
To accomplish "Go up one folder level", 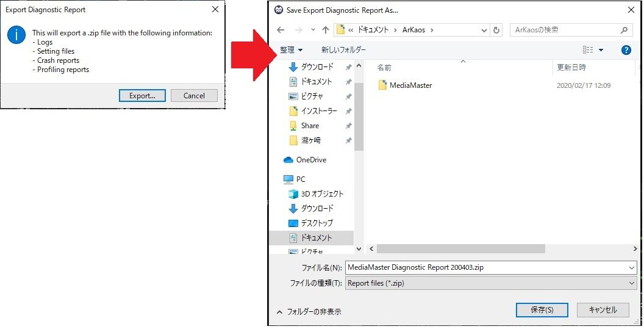I will pos(325,30).
